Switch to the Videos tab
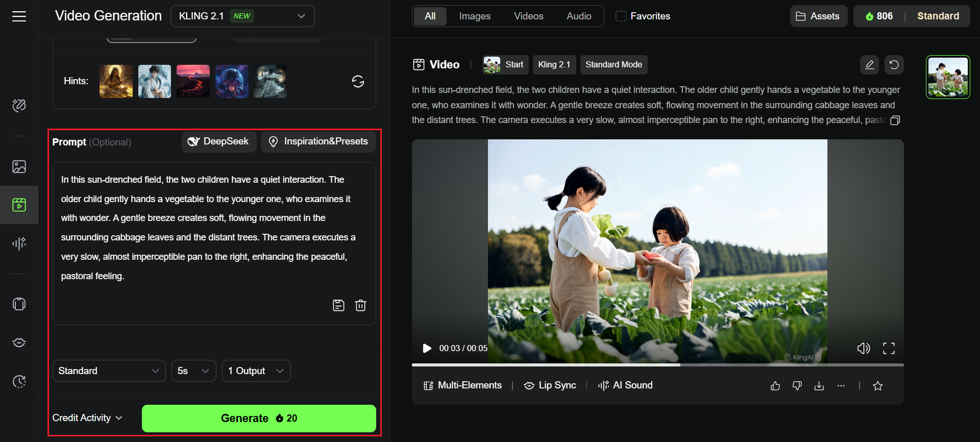The width and height of the screenshot is (980, 442). [x=528, y=16]
